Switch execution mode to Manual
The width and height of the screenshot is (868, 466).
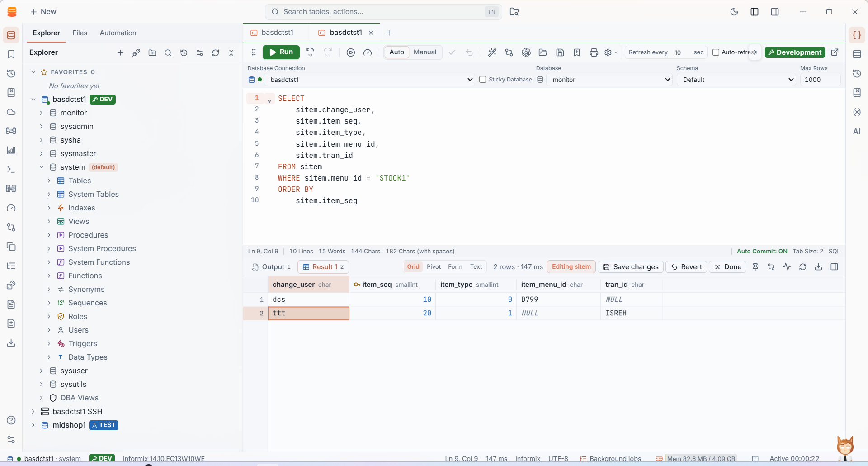[425, 52]
